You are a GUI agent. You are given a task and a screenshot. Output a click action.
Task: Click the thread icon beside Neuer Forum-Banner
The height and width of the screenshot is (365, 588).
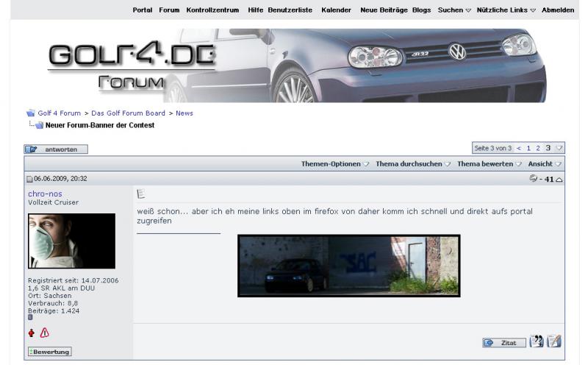[39, 125]
